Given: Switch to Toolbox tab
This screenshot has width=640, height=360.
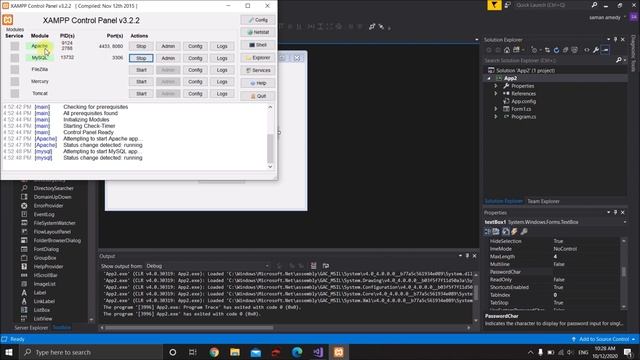Looking at the screenshot, I should pos(62,328).
